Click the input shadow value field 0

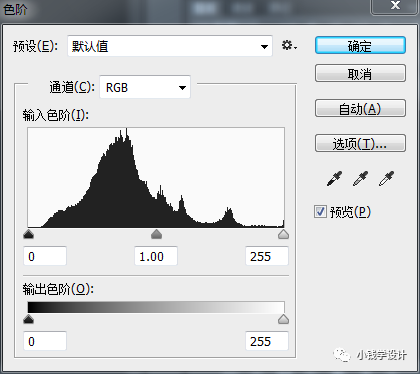45,256
